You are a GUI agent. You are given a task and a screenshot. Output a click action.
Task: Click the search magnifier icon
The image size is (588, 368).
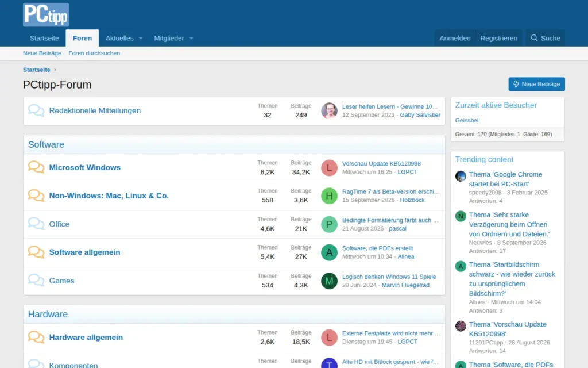click(x=534, y=38)
